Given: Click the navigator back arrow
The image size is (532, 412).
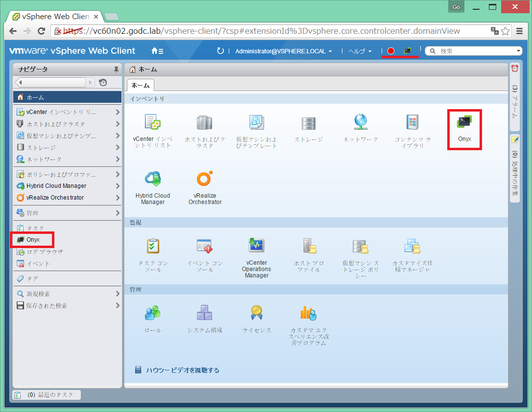Looking at the screenshot, I should click(x=21, y=82).
